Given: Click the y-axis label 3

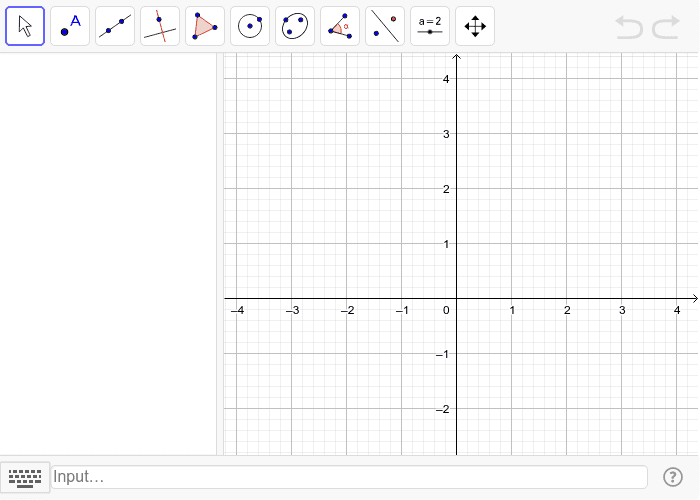Looking at the screenshot, I should [446, 134].
